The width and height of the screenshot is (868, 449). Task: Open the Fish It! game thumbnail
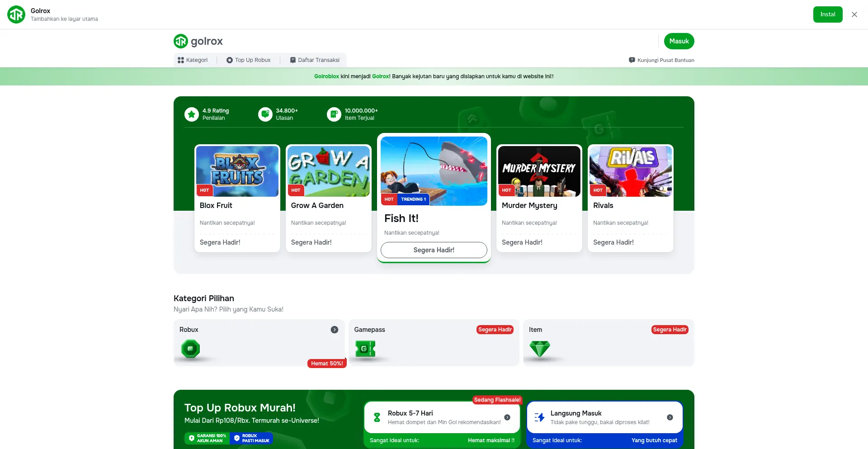pyautogui.click(x=434, y=171)
